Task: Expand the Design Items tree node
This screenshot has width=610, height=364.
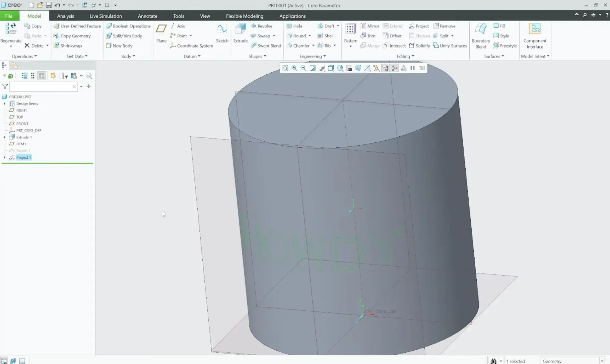Action: pyautogui.click(x=4, y=104)
